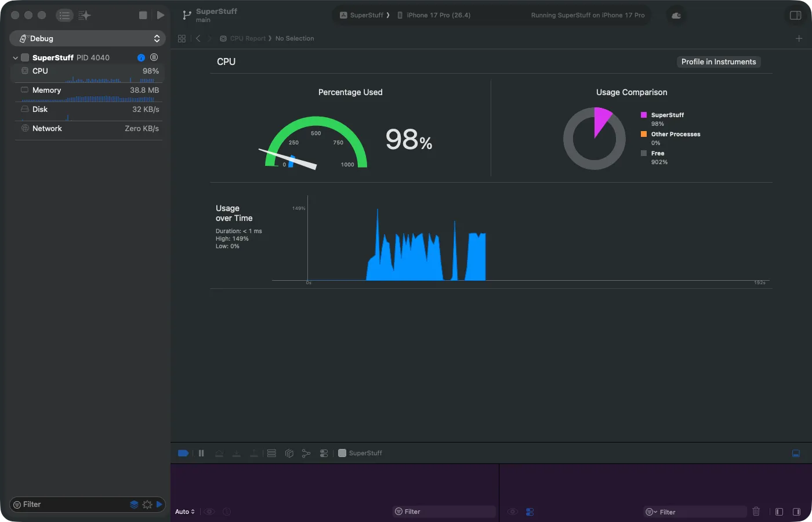The image size is (812, 522).
Task: Toggle the navigator list sidebar button
Action: (64, 15)
